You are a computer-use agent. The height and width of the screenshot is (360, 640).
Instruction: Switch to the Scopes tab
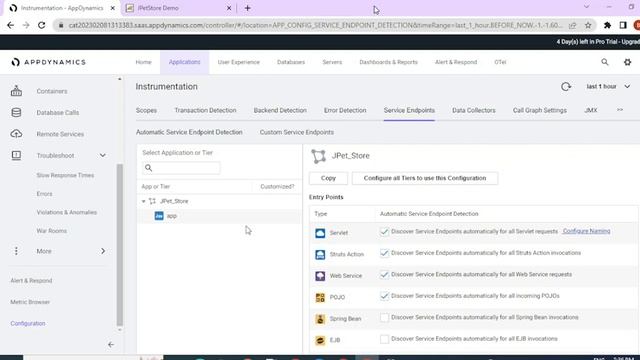pos(147,110)
